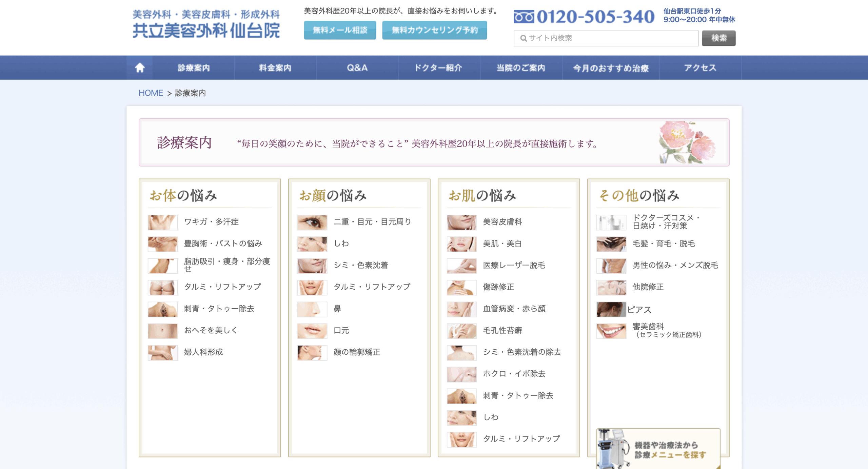
Task: Open the 毛髪・育毛・脱毛 link
Action: pos(664,244)
